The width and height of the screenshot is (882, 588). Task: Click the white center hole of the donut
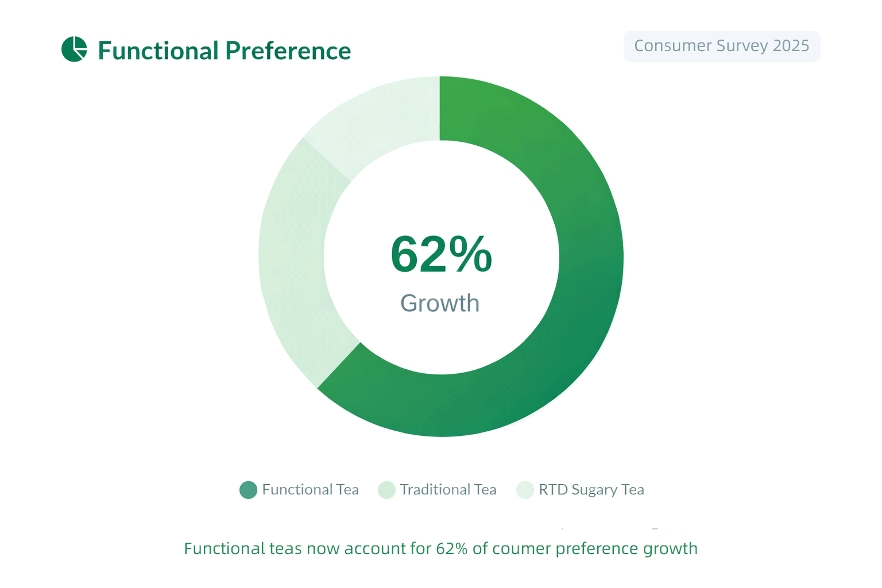click(441, 257)
